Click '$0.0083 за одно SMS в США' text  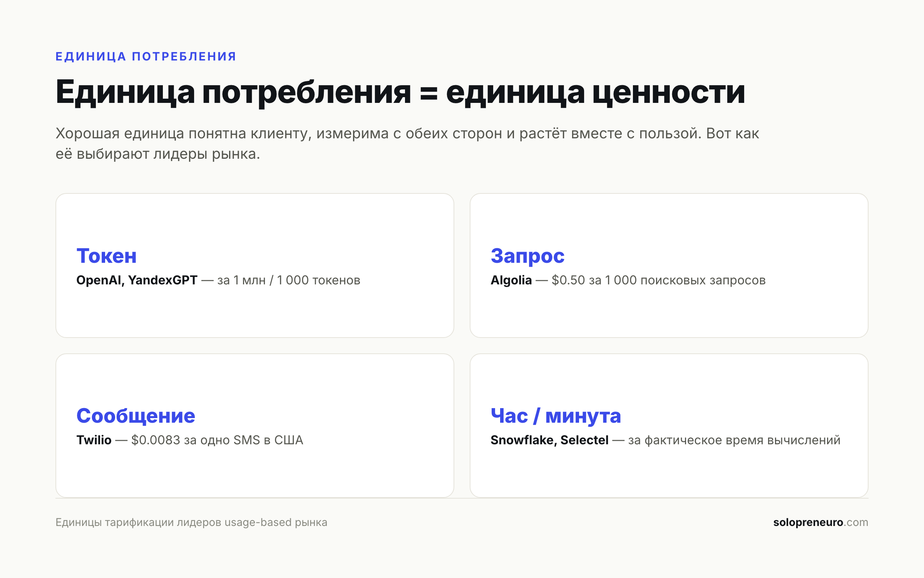click(x=217, y=440)
